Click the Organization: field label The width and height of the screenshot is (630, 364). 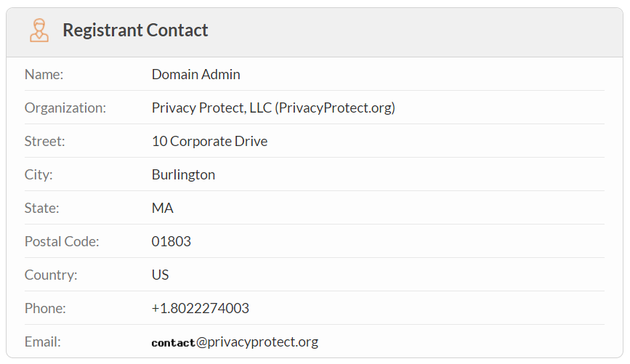[x=65, y=108]
